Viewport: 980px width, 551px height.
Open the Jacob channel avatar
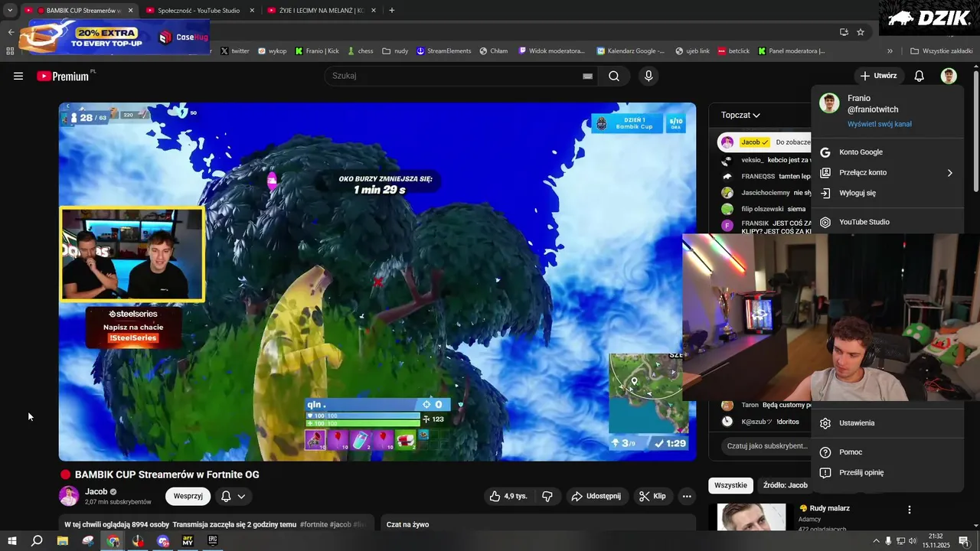click(x=69, y=496)
